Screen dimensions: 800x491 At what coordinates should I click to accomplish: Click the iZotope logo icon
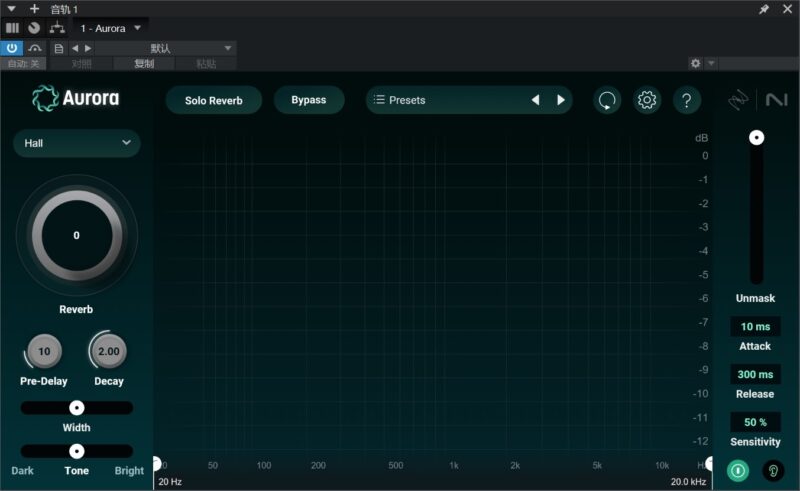pos(738,100)
